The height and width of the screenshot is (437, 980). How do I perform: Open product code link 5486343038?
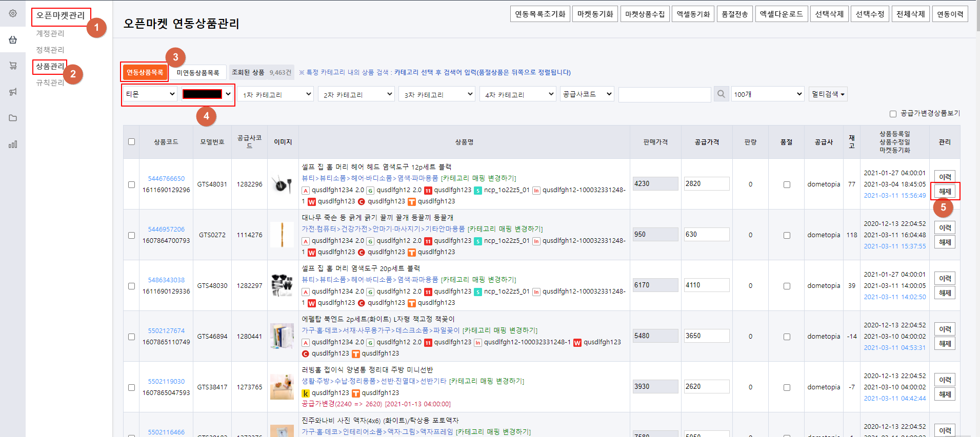point(166,280)
